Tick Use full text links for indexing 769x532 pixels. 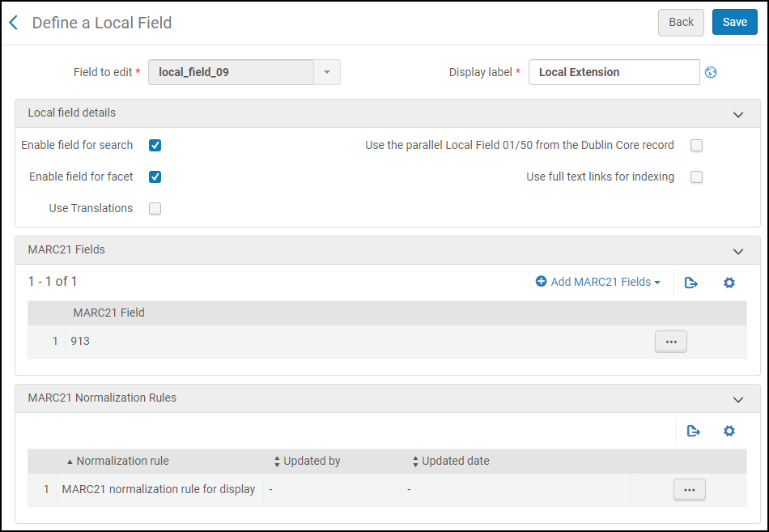696,177
